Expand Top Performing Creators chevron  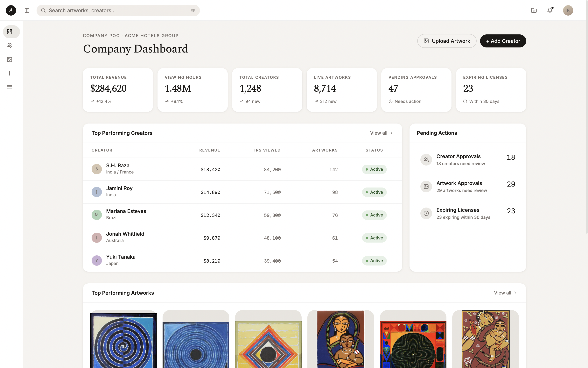[391, 133]
